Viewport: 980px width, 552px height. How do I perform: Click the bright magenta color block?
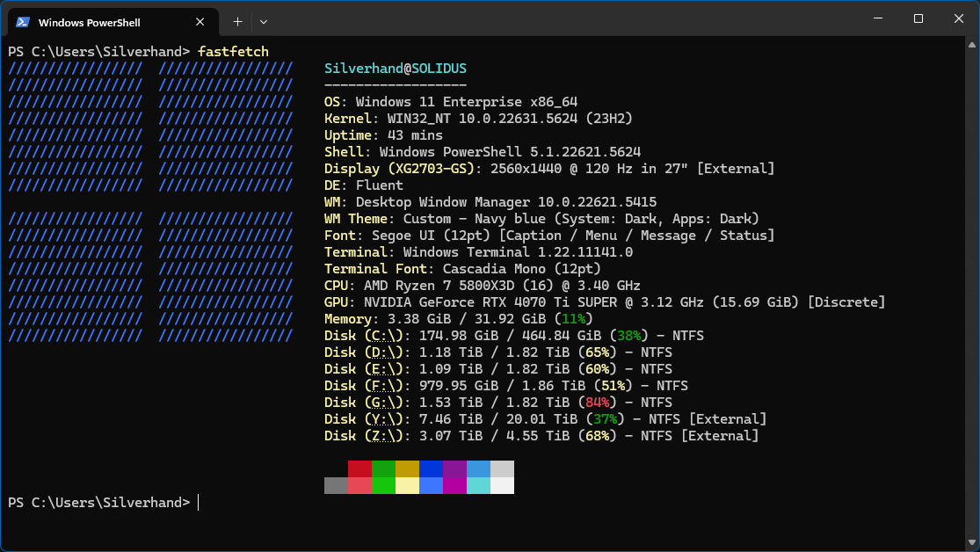point(455,486)
